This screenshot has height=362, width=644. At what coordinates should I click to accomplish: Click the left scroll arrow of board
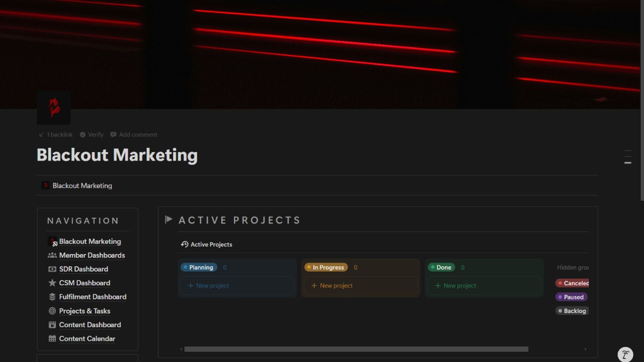[181, 349]
